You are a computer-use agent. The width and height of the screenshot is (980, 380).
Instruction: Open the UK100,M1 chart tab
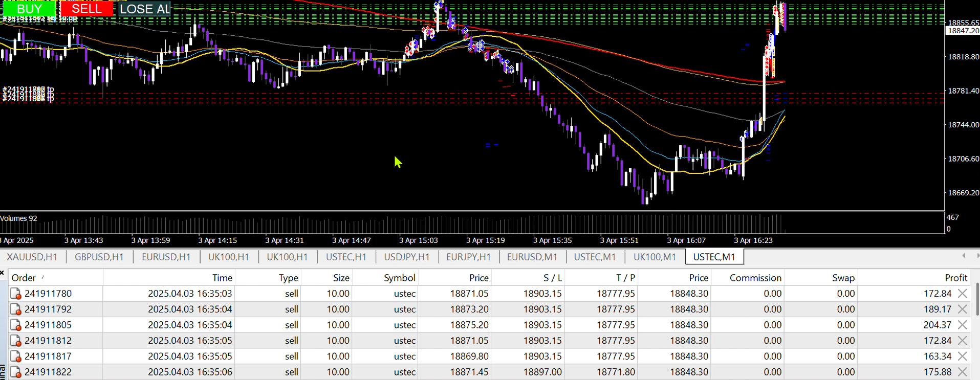click(655, 257)
